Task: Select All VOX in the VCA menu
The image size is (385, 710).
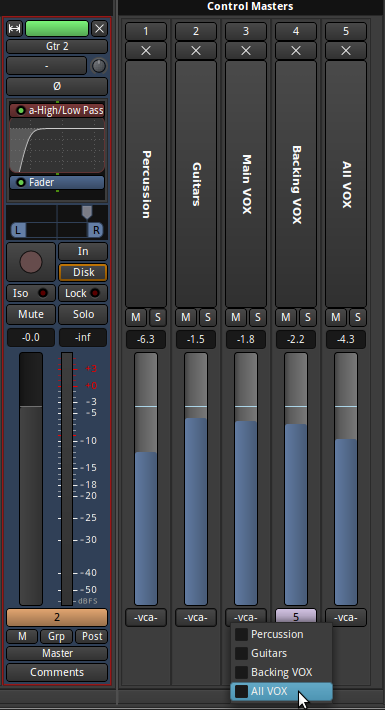Action: (x=281, y=691)
